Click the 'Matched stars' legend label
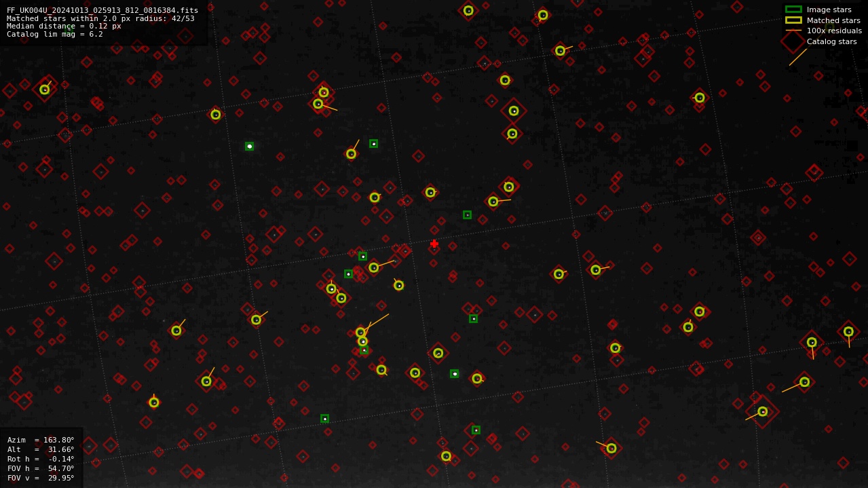This screenshot has width=868, height=488. [833, 20]
